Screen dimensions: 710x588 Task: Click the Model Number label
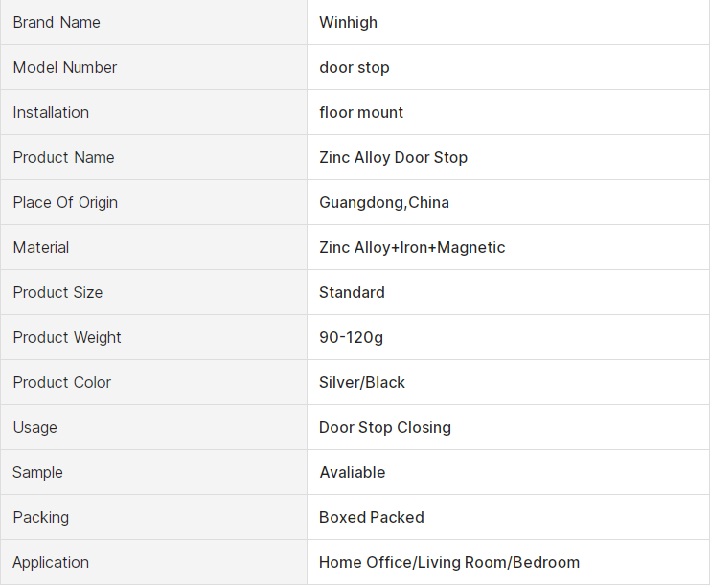coord(65,67)
